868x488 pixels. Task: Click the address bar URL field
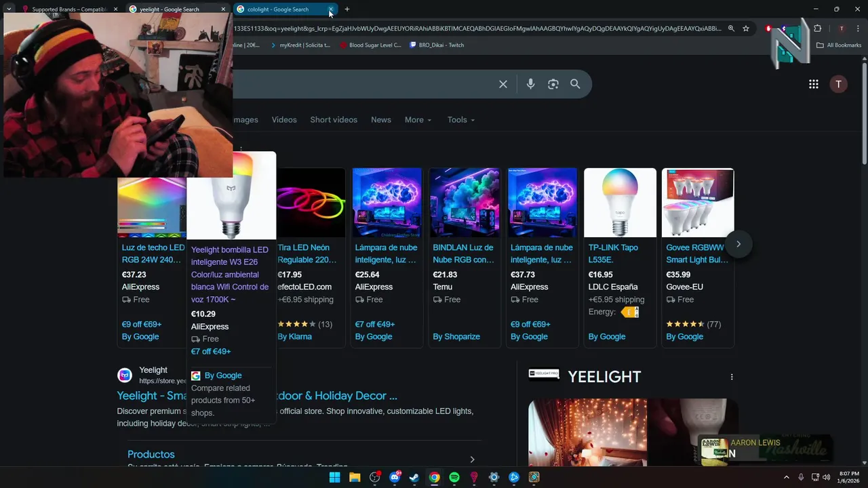[x=477, y=28]
